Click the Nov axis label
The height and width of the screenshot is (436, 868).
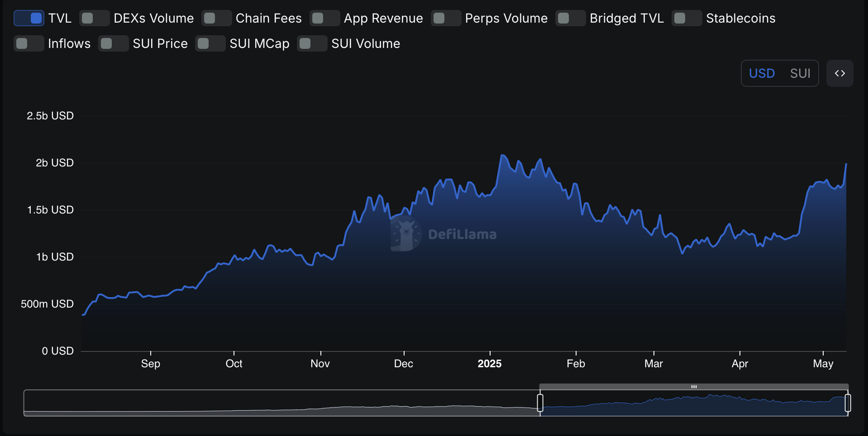tap(320, 364)
